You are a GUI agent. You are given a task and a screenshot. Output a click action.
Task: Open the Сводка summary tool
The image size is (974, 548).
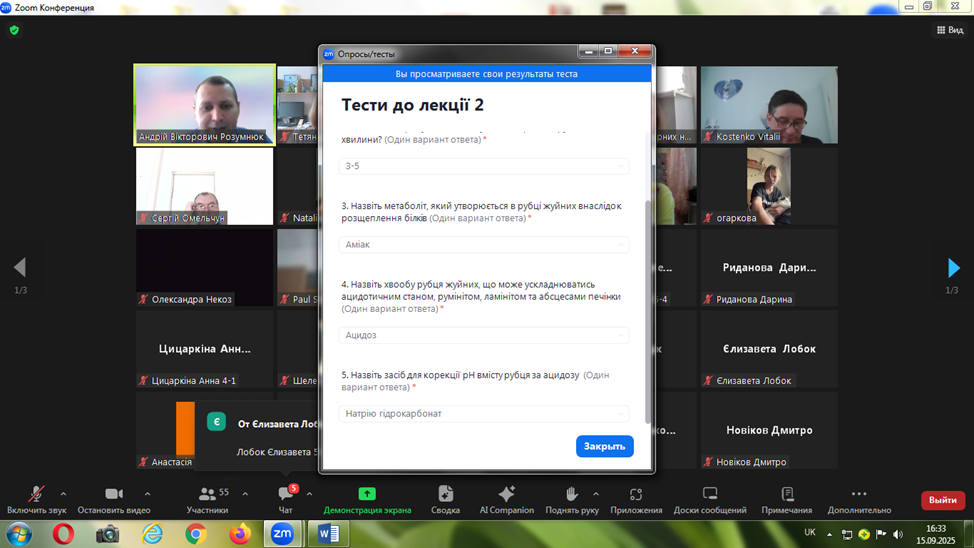445,500
